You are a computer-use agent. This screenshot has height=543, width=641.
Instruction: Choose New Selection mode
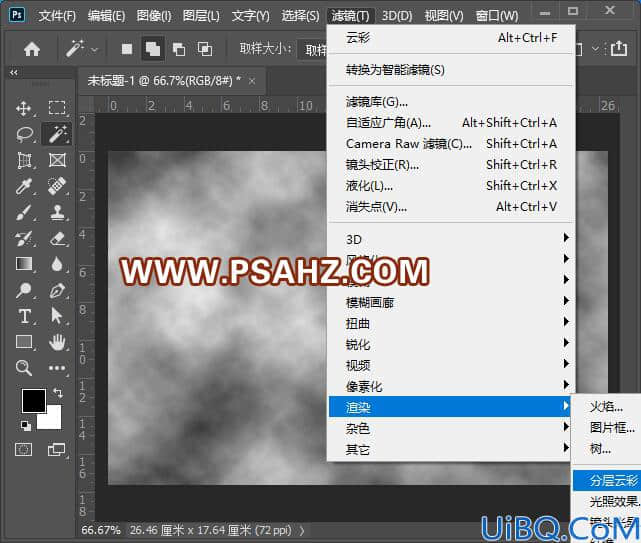[x=127, y=49]
